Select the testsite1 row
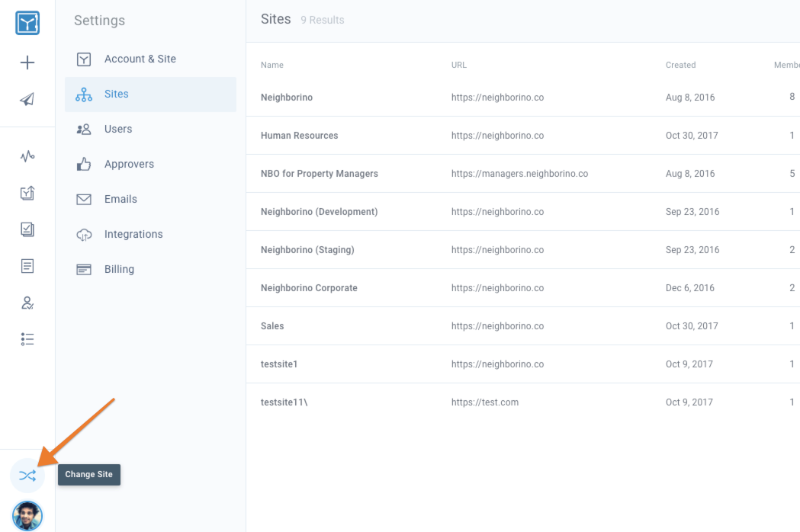This screenshot has height=532, width=800. pyautogui.click(x=523, y=364)
